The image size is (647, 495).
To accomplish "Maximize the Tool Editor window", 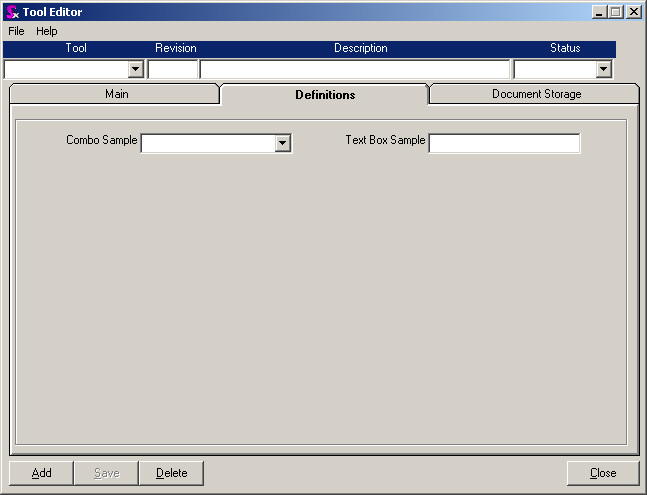I will [616, 12].
